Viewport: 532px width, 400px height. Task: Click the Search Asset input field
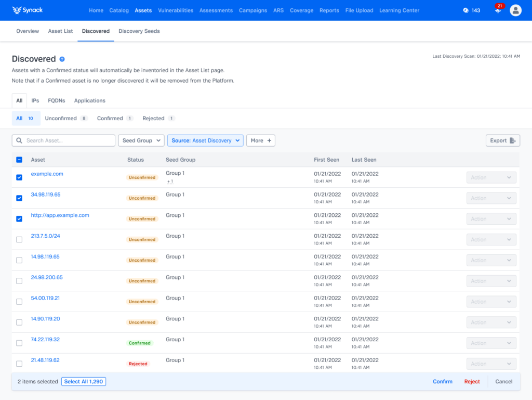click(x=68, y=140)
